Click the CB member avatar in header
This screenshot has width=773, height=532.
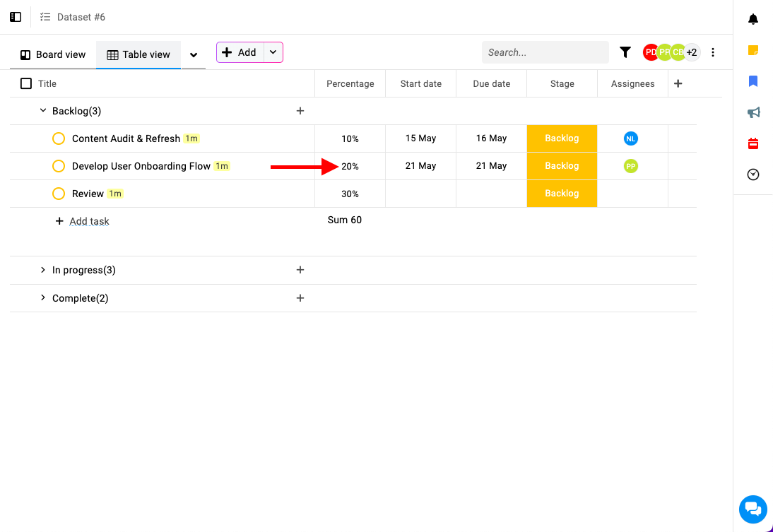(x=678, y=52)
